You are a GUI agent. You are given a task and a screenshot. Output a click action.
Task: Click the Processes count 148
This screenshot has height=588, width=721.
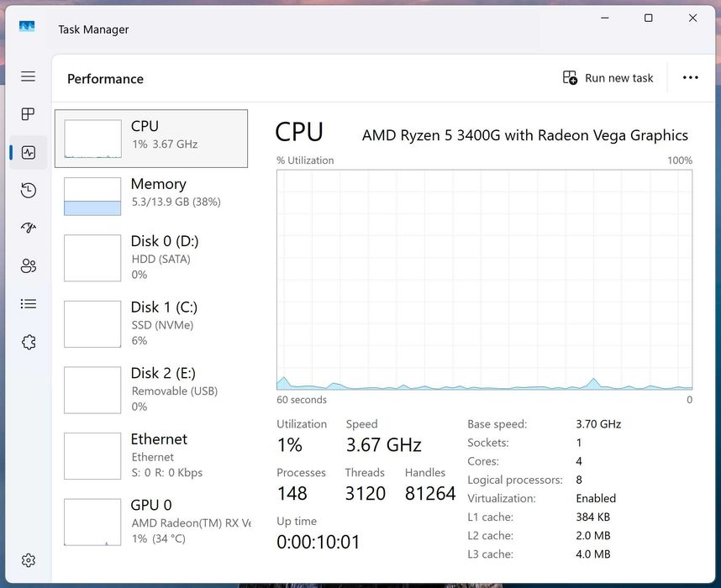(292, 493)
